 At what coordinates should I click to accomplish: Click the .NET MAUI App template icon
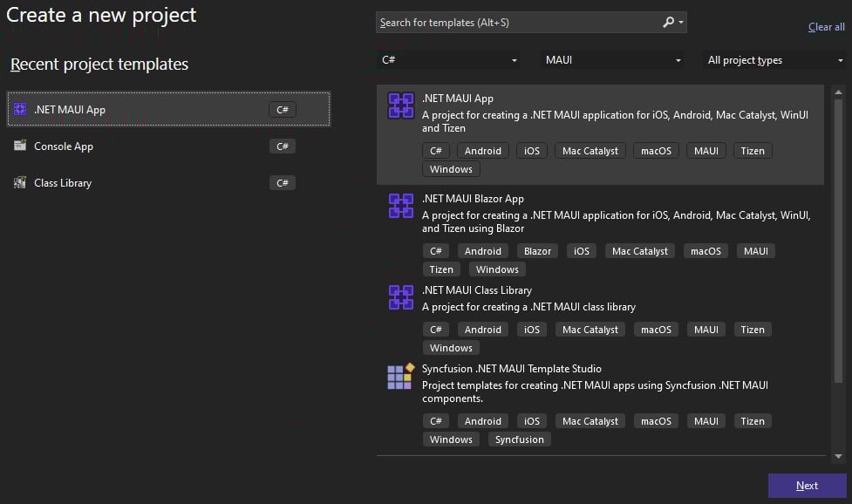[401, 106]
